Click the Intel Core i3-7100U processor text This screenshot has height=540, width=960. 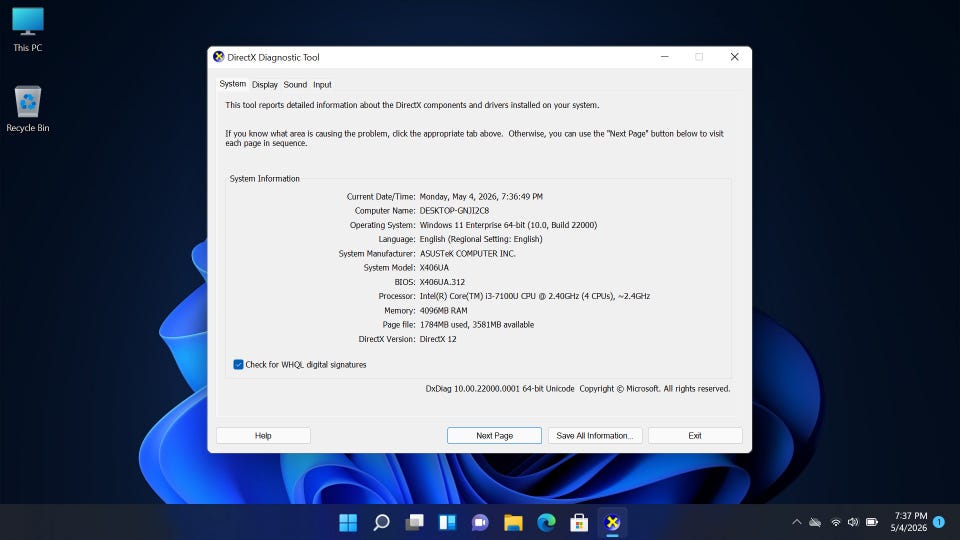(534, 296)
